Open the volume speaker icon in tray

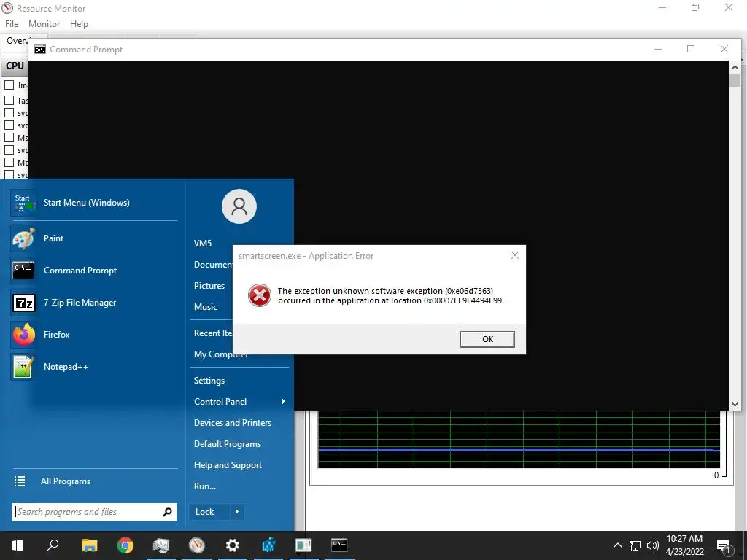click(x=653, y=545)
